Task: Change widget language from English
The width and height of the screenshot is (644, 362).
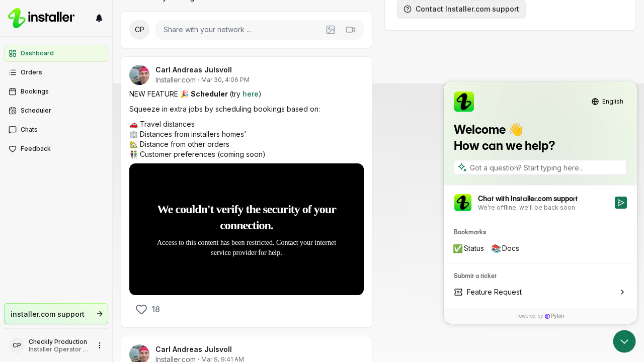Action: click(607, 102)
